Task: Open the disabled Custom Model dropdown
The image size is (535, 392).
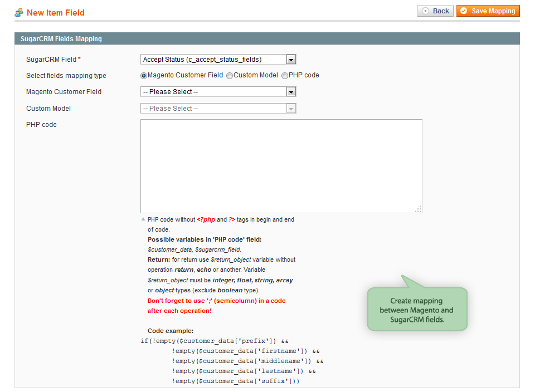Action: pos(218,109)
